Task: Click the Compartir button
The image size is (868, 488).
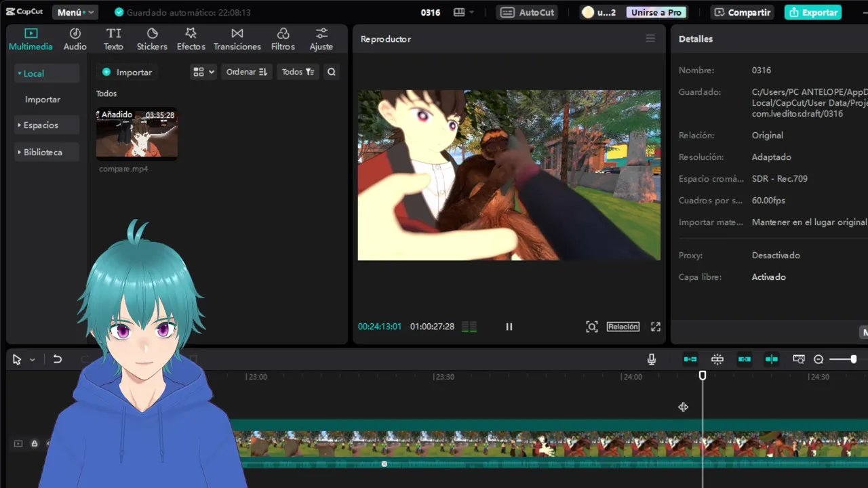Action: (x=742, y=12)
